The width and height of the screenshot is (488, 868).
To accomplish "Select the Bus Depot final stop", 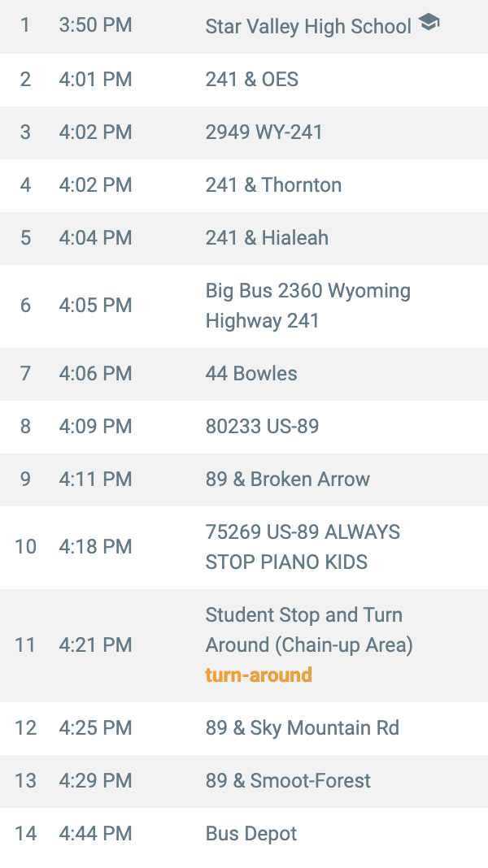I will click(x=251, y=834).
